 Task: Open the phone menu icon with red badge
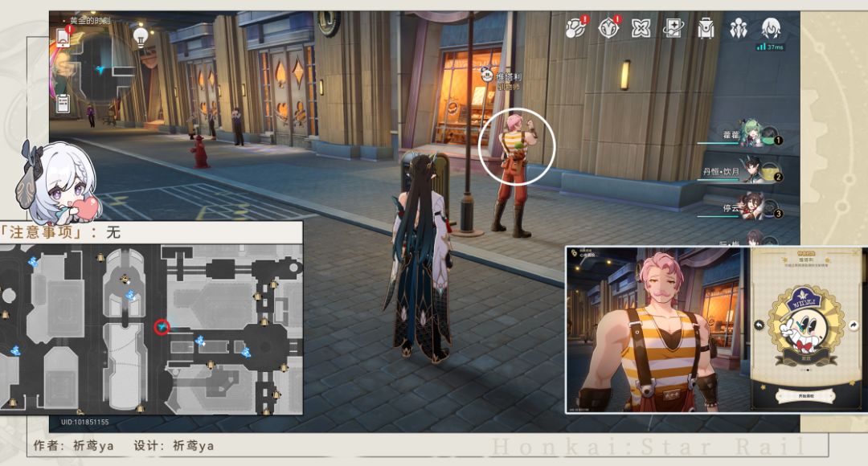pos(63,38)
